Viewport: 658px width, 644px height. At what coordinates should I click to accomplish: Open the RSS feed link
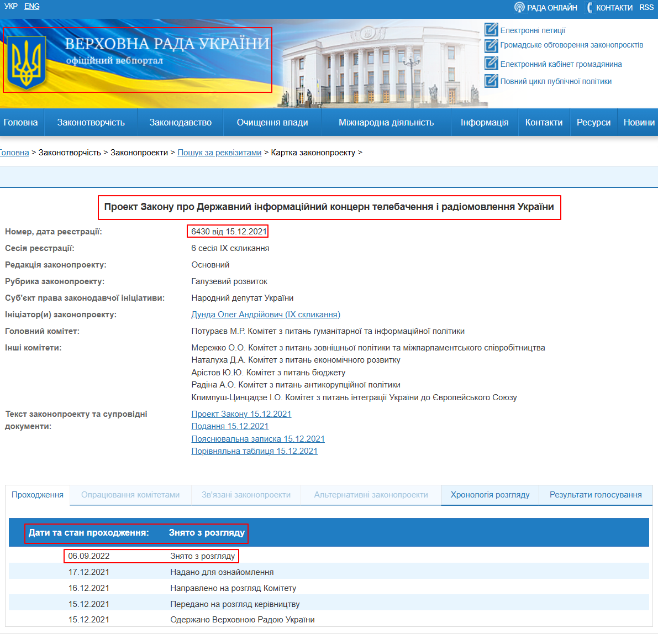[646, 7]
